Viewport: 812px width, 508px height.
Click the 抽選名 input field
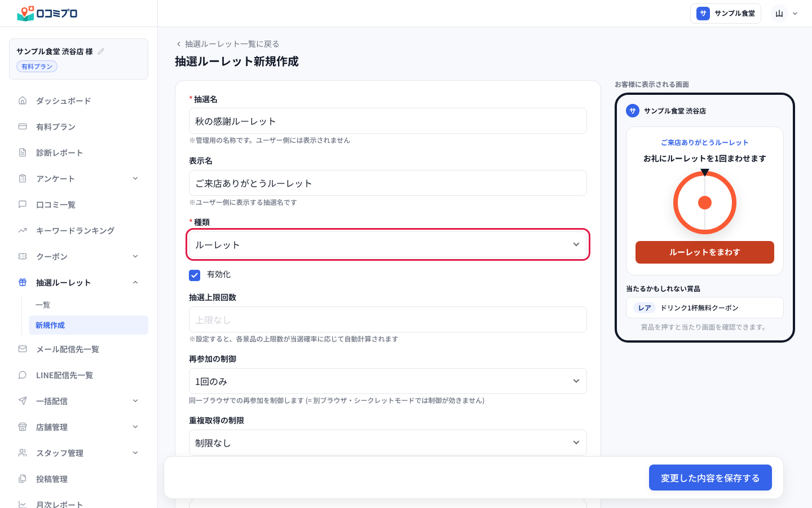pos(388,121)
